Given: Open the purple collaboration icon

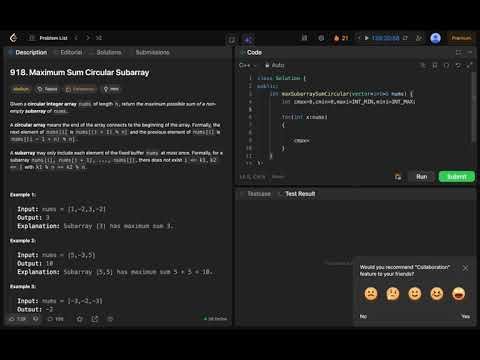Looking at the screenshot, I should coord(248,40).
